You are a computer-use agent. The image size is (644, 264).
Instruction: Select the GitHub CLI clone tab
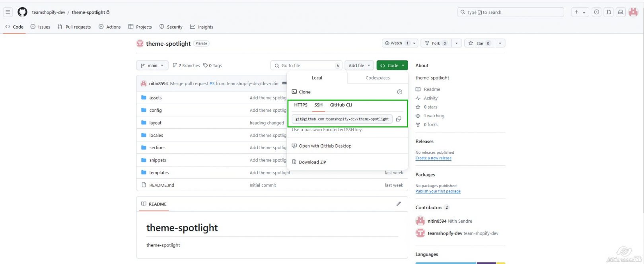(341, 105)
